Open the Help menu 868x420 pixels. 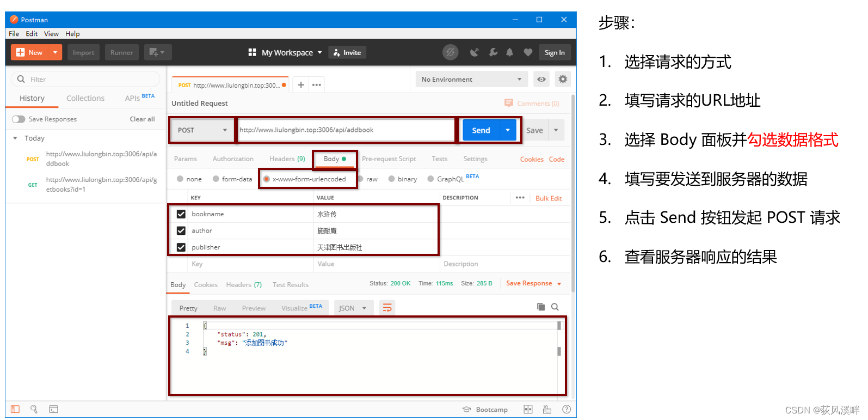[x=72, y=34]
